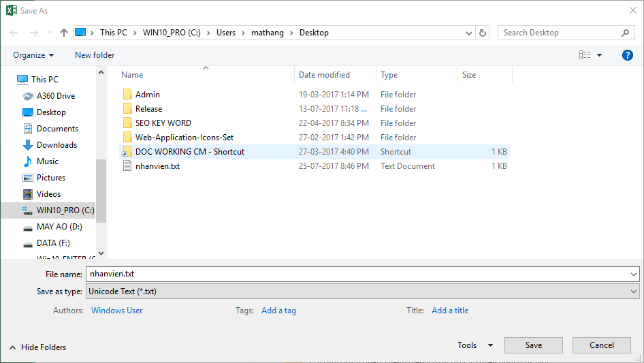Viewport: 644px width, 363px height.
Task: Click the date 25-07-2017 8:46 PM
Action: click(x=334, y=166)
